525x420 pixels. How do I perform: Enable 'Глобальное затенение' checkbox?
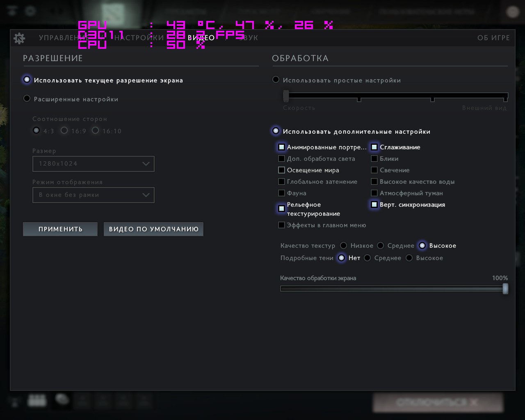click(281, 181)
